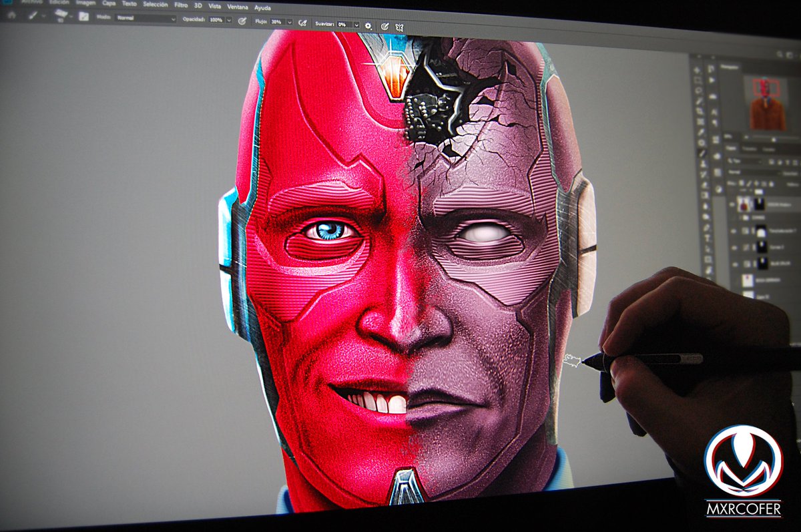Open the Texto menu
Screen dimensions: 801x532
tap(129, 4)
